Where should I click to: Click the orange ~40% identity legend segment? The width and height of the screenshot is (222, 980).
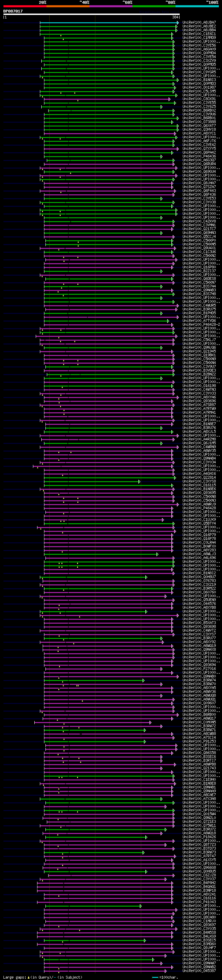click(x=68, y=7)
